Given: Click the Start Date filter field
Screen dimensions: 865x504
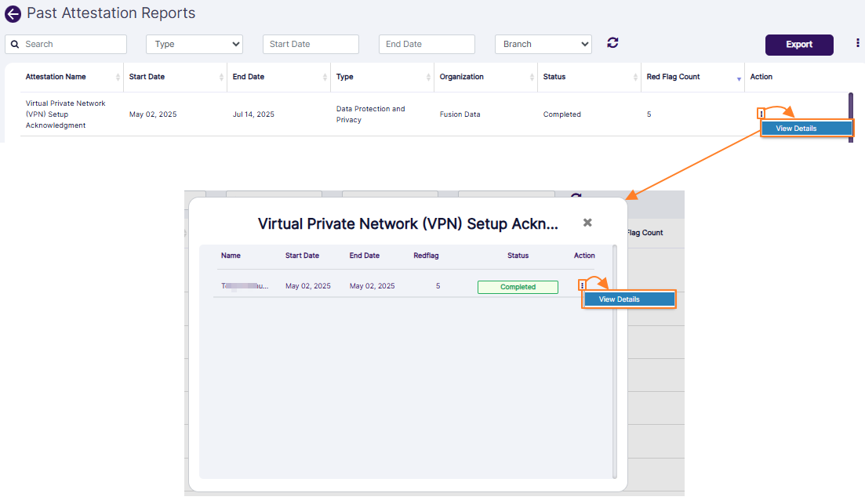Looking at the screenshot, I should point(311,44).
